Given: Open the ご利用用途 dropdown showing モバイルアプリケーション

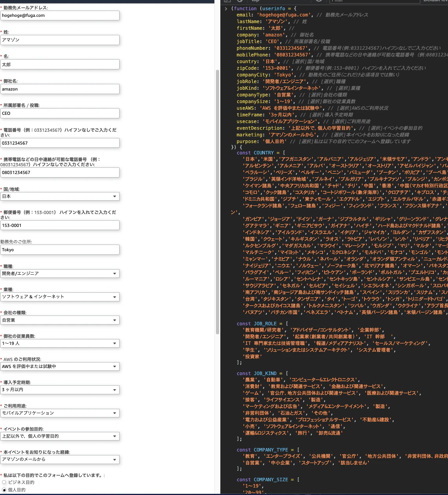Looking at the screenshot, I should 60,413.
